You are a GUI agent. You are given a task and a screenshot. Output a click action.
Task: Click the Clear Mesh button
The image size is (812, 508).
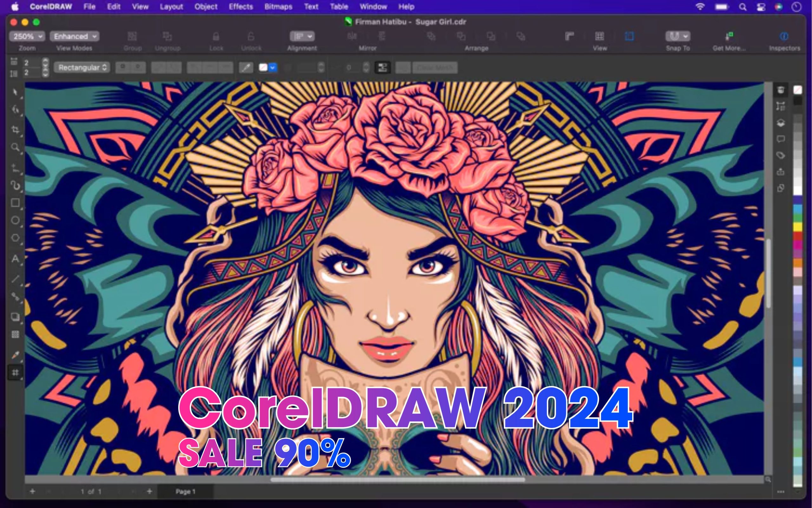coord(435,68)
